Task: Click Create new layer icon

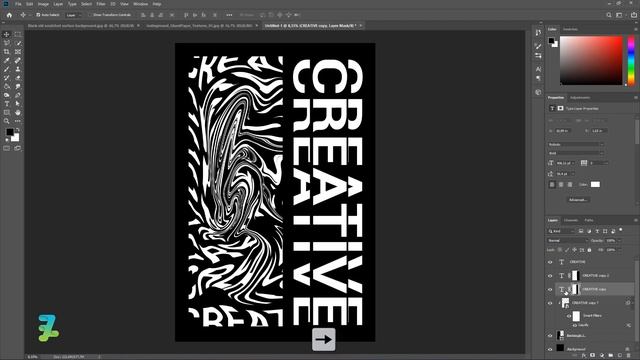Action: point(620,356)
